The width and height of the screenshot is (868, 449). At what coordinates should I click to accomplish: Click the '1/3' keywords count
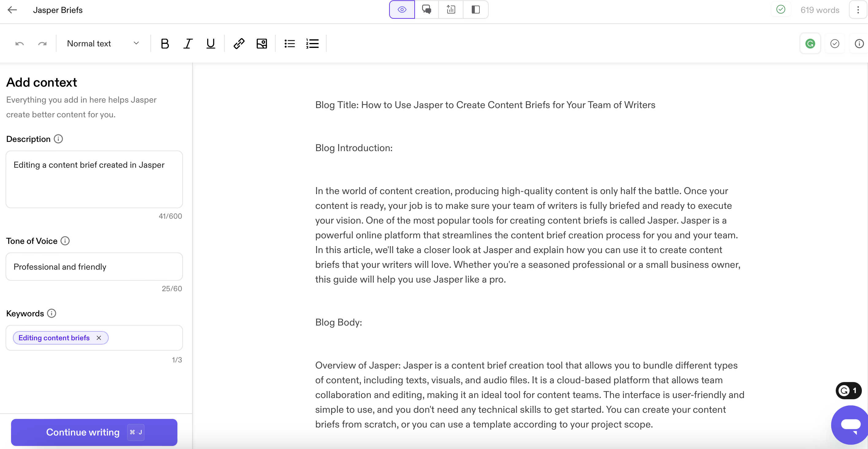click(177, 360)
